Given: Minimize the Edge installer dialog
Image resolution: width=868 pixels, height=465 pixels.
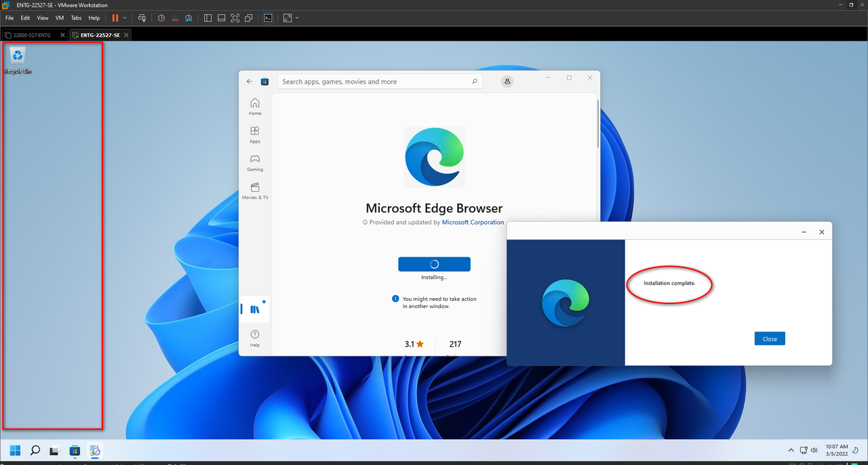Looking at the screenshot, I should (x=804, y=232).
